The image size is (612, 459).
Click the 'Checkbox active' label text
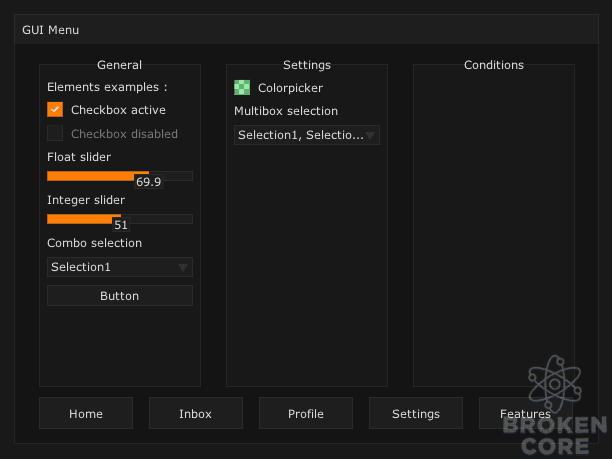click(x=118, y=110)
